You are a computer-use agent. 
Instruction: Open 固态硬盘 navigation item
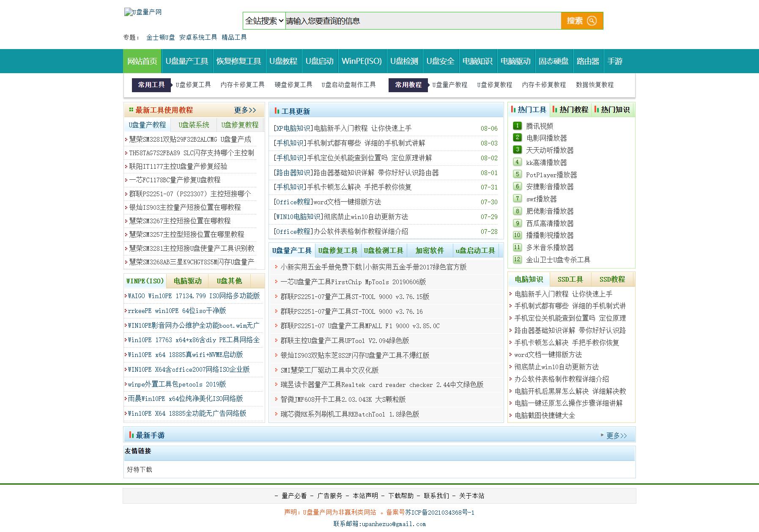pos(553,61)
